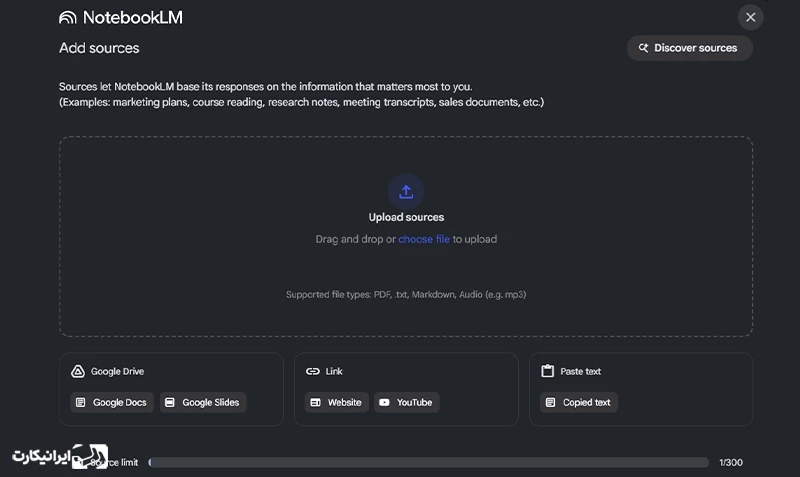This screenshot has height=477, width=800.
Task: Click the Google Slides presentation icon
Action: (170, 403)
